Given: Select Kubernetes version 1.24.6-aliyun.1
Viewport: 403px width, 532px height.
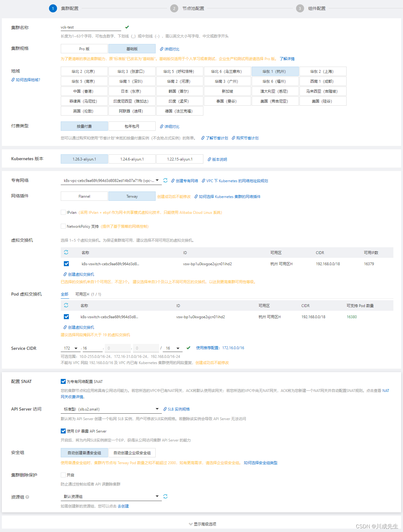Looking at the screenshot, I should tap(132, 159).
